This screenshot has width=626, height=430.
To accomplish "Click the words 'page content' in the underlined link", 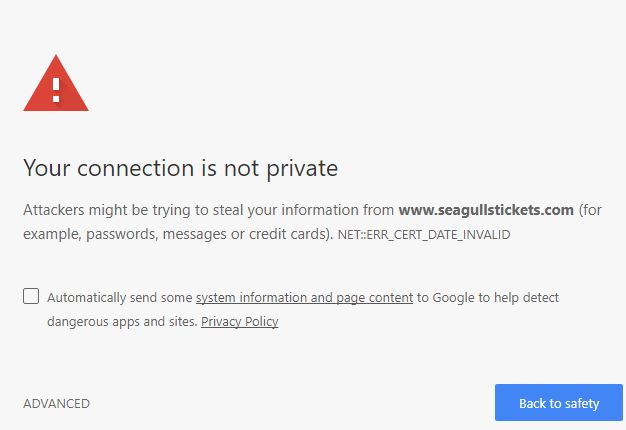I will pos(374,297).
